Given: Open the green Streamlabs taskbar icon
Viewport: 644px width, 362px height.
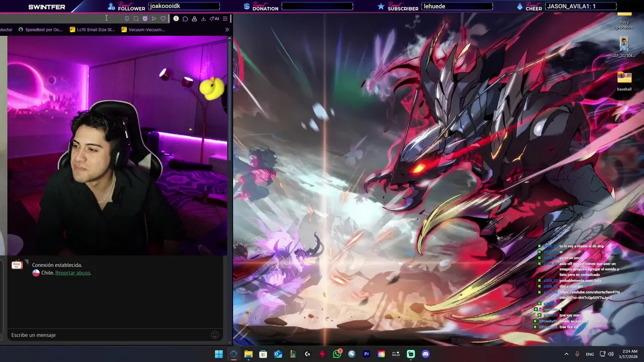Looking at the screenshot, I should pyautogui.click(x=411, y=354).
